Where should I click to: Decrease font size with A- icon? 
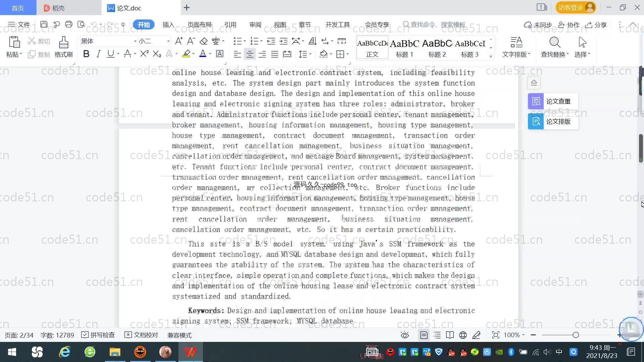click(191, 41)
